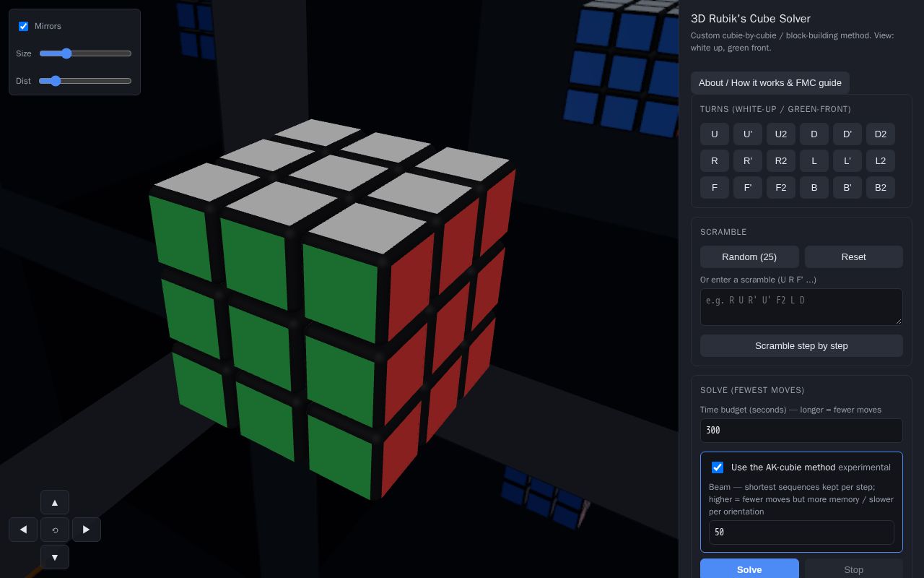924x578 pixels.
Task: Apply the L turn
Action: (814, 160)
